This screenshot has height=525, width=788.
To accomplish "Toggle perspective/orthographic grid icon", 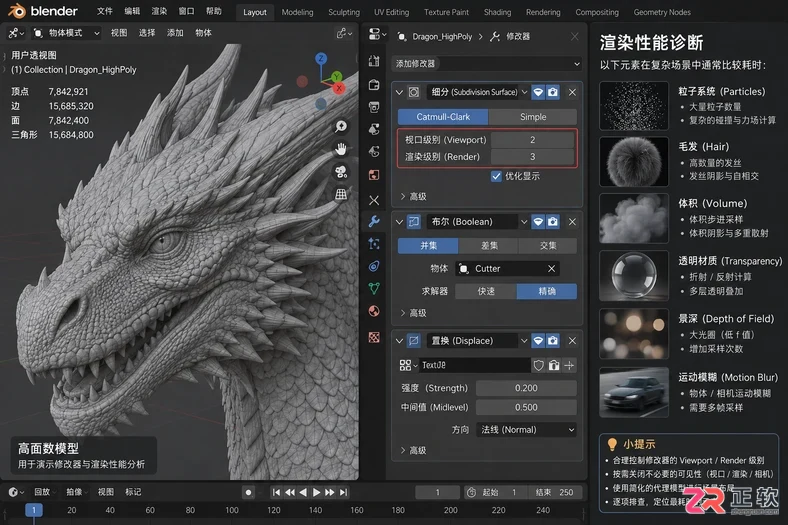I will click(x=341, y=194).
